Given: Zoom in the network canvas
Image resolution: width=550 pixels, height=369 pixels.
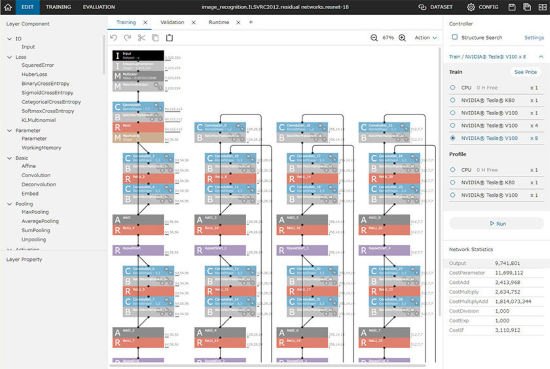Looking at the screenshot, I should (402, 38).
